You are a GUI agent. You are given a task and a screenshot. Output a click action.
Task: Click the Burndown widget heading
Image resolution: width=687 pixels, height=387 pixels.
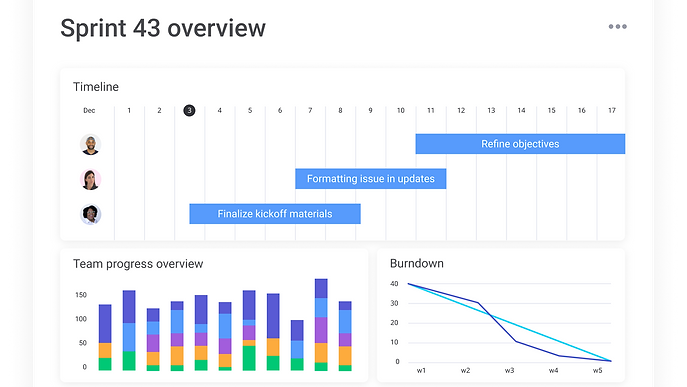point(417,263)
